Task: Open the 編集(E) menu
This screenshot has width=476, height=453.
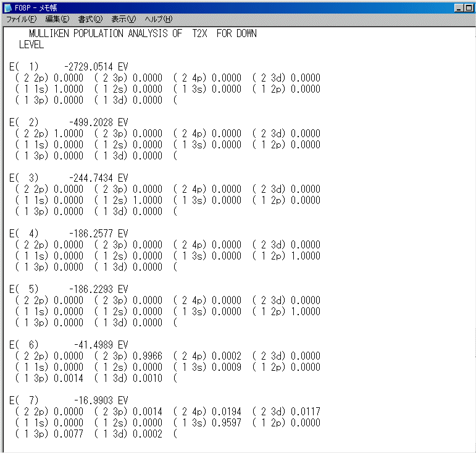Action: pos(57,20)
